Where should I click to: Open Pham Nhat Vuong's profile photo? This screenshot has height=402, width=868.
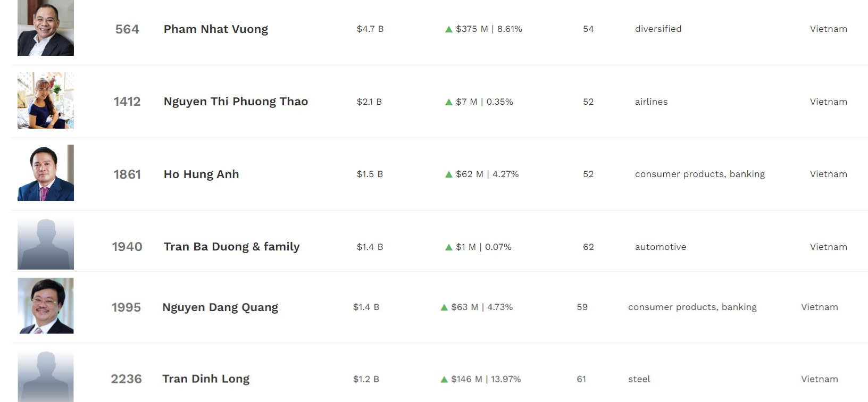[46, 28]
